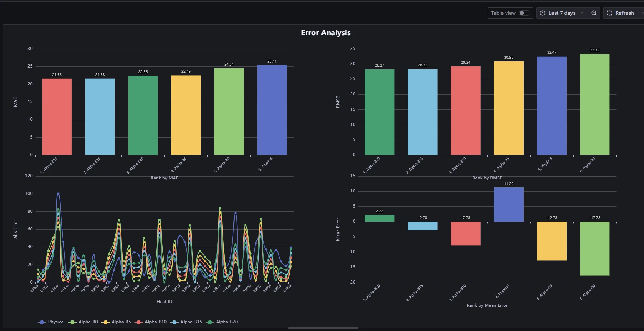This screenshot has height=331, width=644.
Task: Click the Alpha-B10 legend marker icon
Action: coord(139,322)
